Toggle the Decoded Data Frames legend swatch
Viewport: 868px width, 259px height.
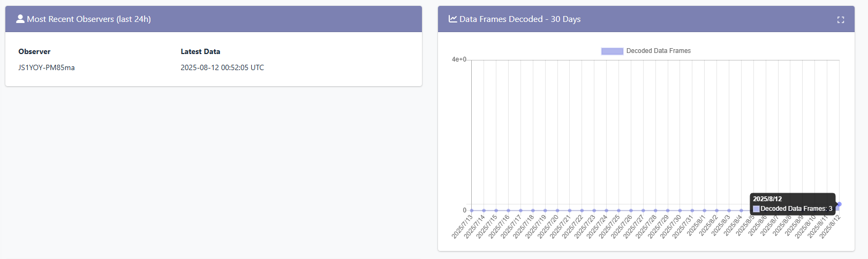click(612, 51)
